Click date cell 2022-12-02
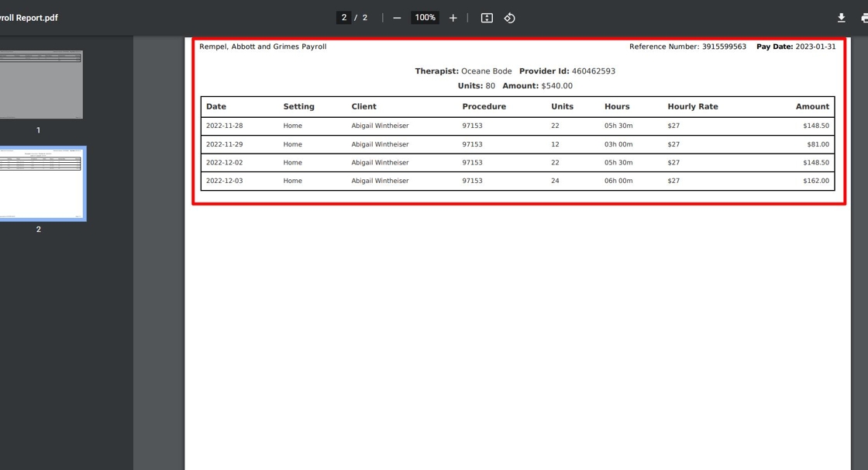 click(224, 162)
